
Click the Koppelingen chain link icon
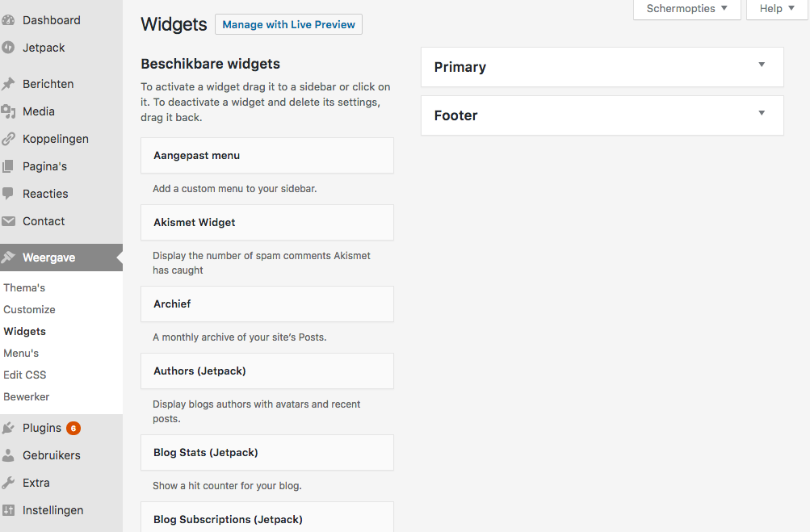coord(8,139)
